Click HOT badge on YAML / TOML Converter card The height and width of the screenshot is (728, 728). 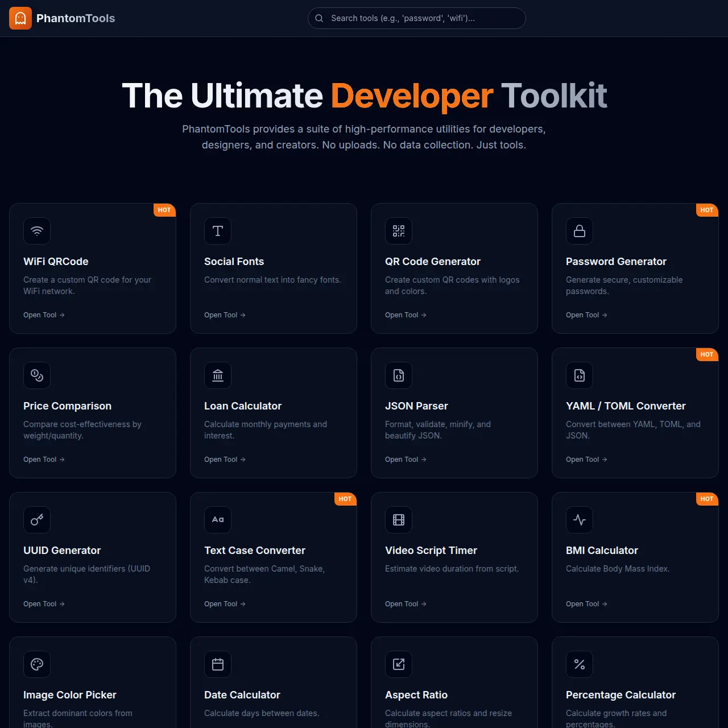[707, 354]
